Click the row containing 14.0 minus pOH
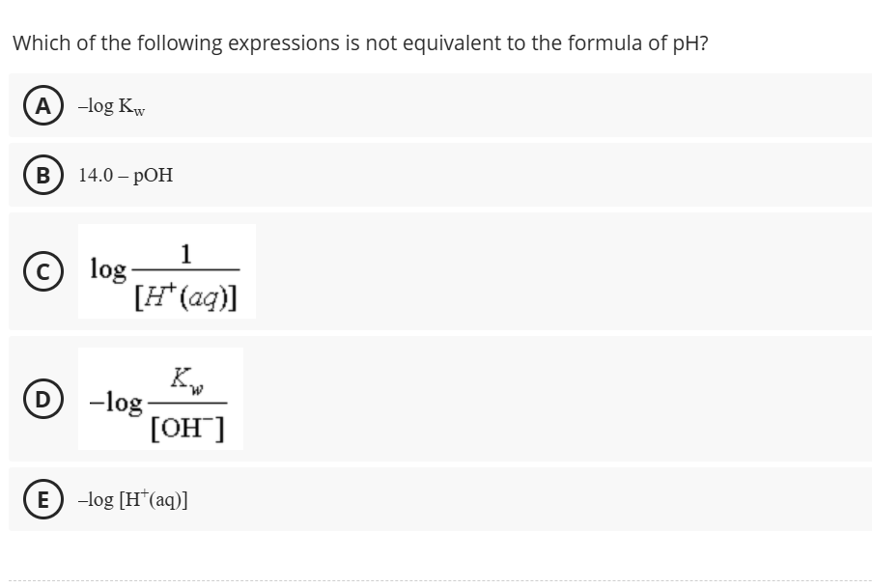 pyautogui.click(x=435, y=175)
